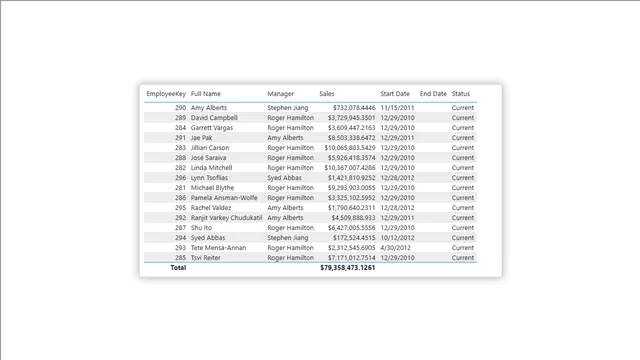Click the Total row label
This screenshot has width=640, height=360.
coord(178,268)
